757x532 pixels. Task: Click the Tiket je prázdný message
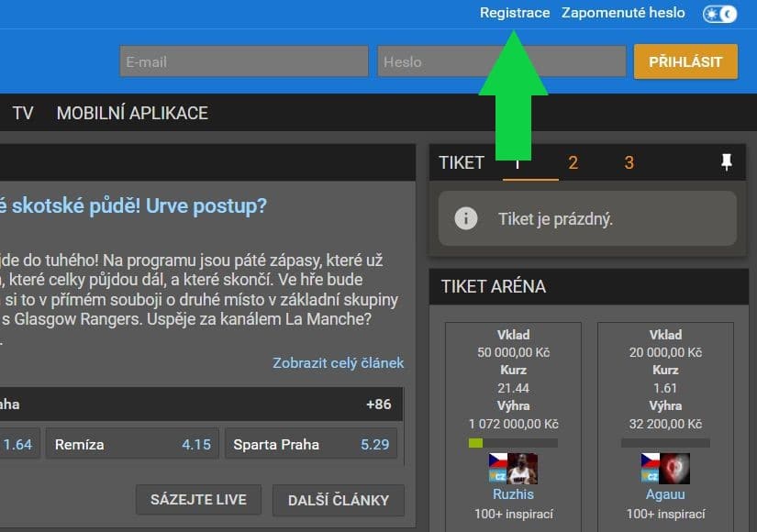coord(556,219)
